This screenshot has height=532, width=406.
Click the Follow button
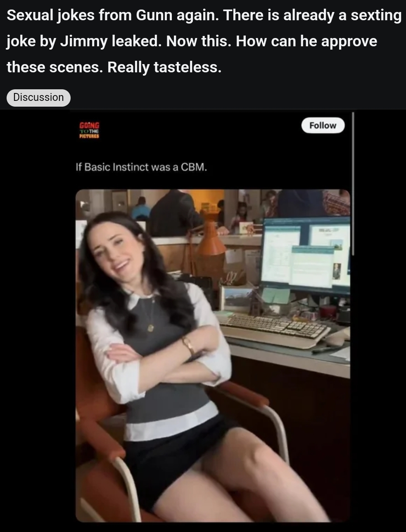click(x=323, y=125)
